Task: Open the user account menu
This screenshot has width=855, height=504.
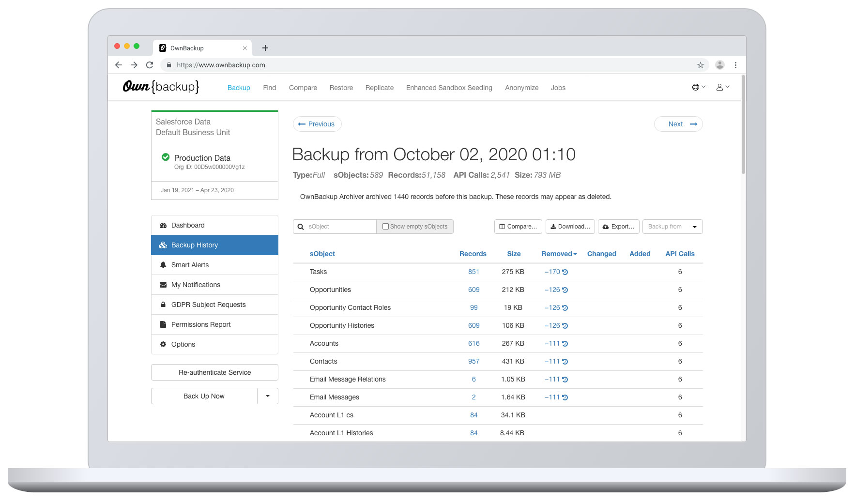Action: coord(722,87)
